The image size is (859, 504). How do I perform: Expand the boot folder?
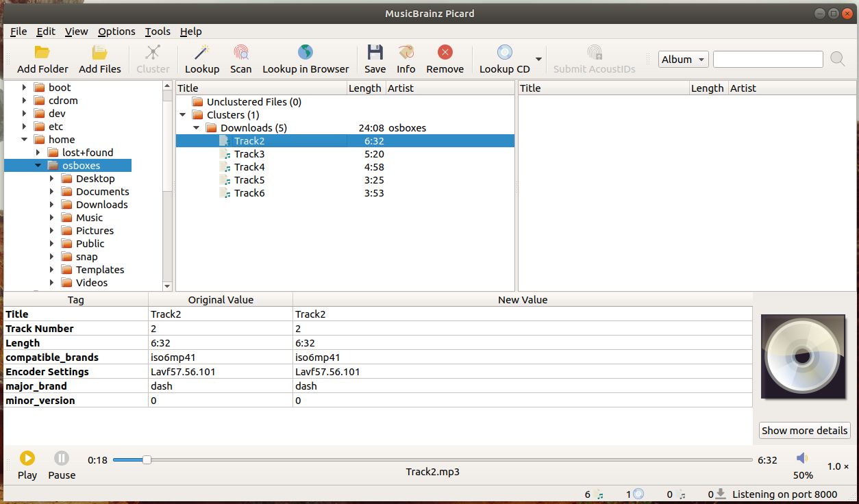24,88
